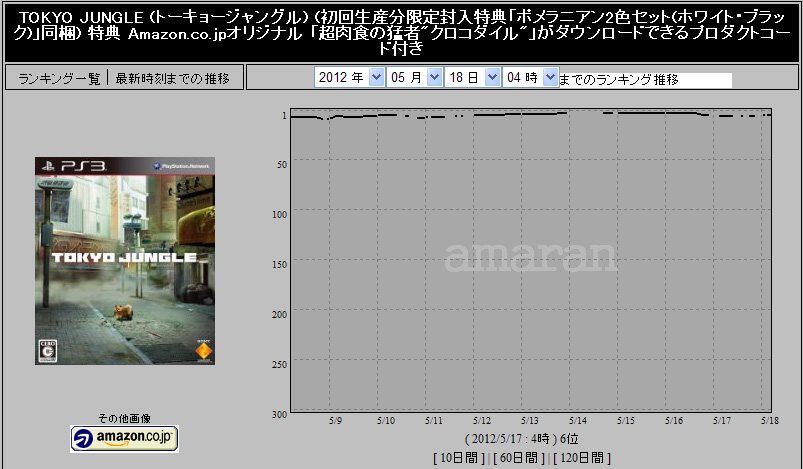Click the 5/15 date axis label
Viewport: 803px width, 469px height.
point(626,420)
